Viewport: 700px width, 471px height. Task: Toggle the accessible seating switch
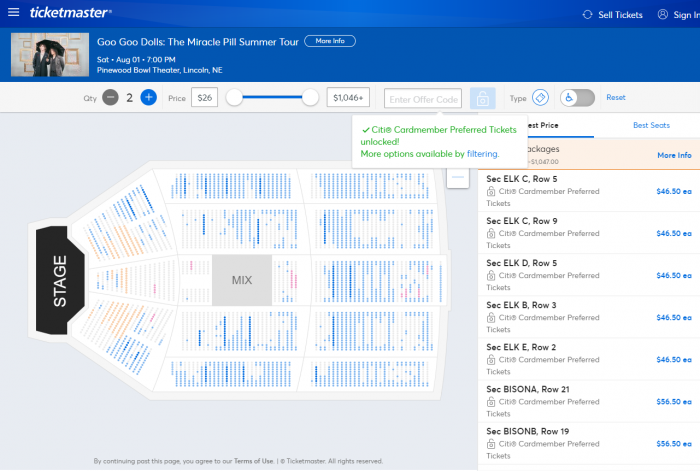(x=577, y=98)
